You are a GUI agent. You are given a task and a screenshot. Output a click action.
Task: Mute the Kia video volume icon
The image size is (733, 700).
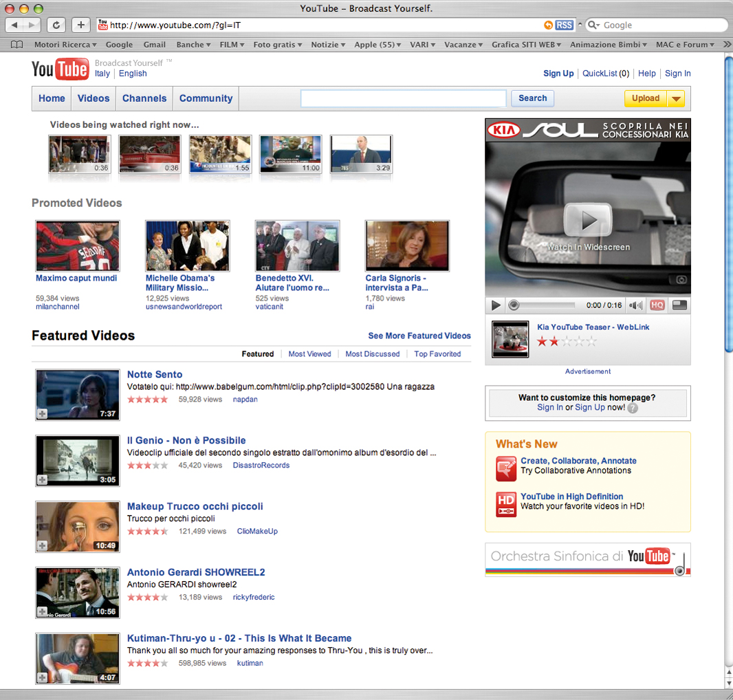tap(635, 305)
